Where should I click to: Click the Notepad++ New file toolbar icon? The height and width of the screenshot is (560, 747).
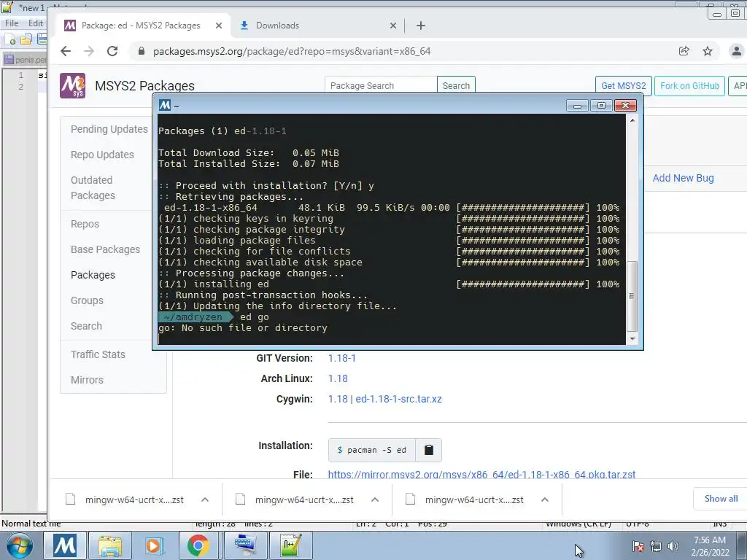coord(10,39)
